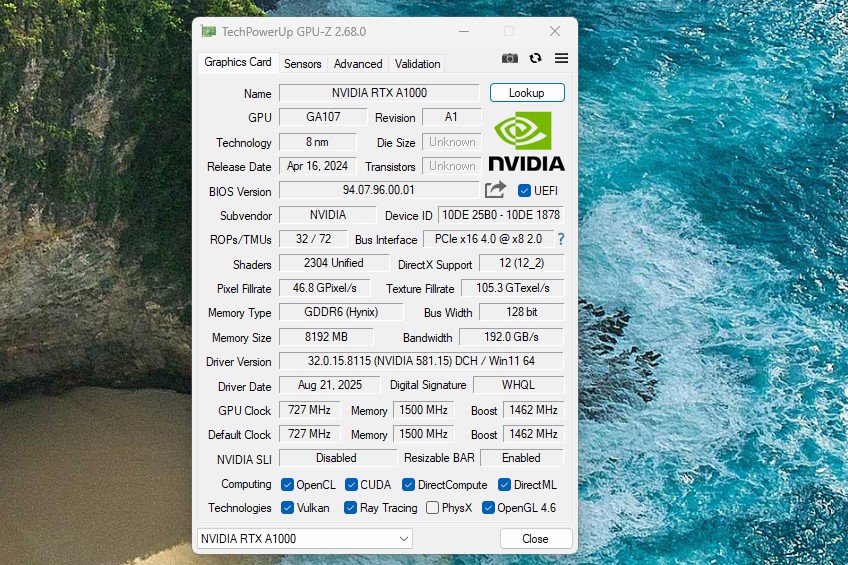Toggle the PhysX checkbox
848x565 pixels.
[x=432, y=508]
